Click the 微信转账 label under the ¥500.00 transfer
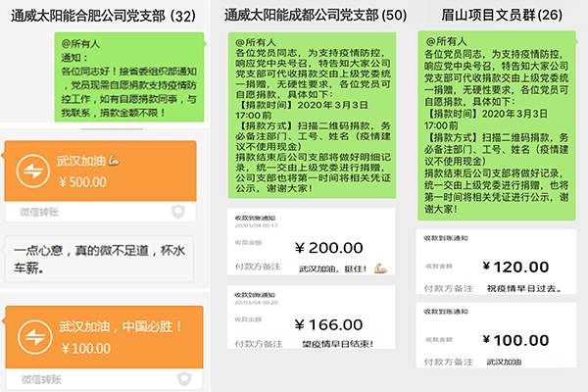The height and width of the screenshot is (392, 588). click(39, 212)
